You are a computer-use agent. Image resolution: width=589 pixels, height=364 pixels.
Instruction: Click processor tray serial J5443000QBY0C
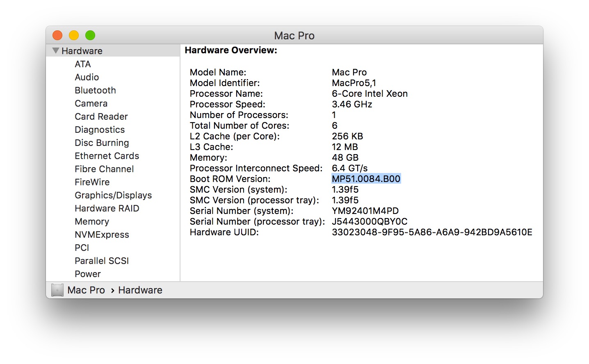click(370, 221)
